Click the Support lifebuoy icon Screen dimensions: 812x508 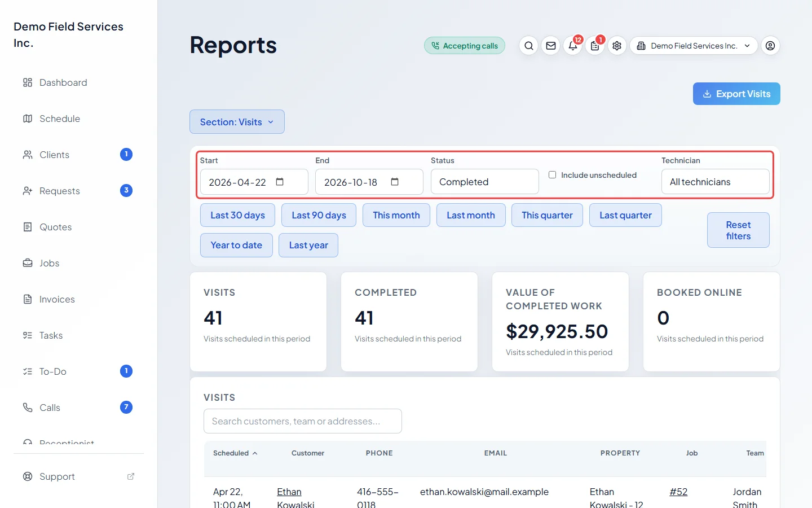[28, 476]
